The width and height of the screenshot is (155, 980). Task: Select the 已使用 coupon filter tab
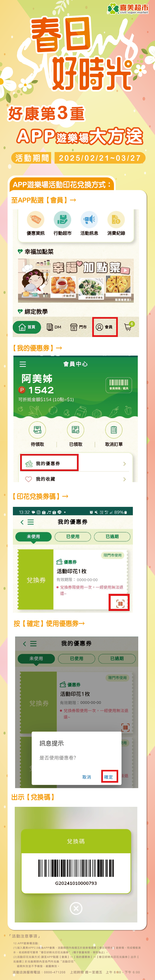[73, 536]
